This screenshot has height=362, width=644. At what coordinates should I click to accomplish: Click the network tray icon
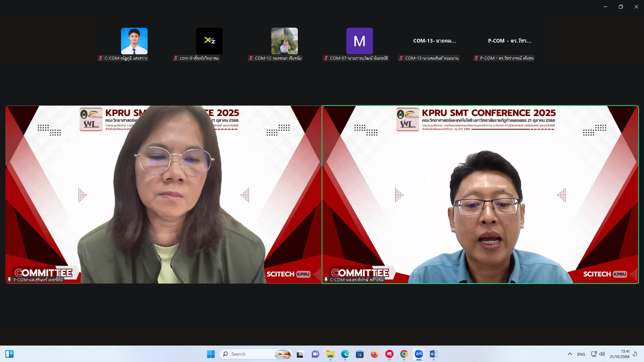click(594, 354)
